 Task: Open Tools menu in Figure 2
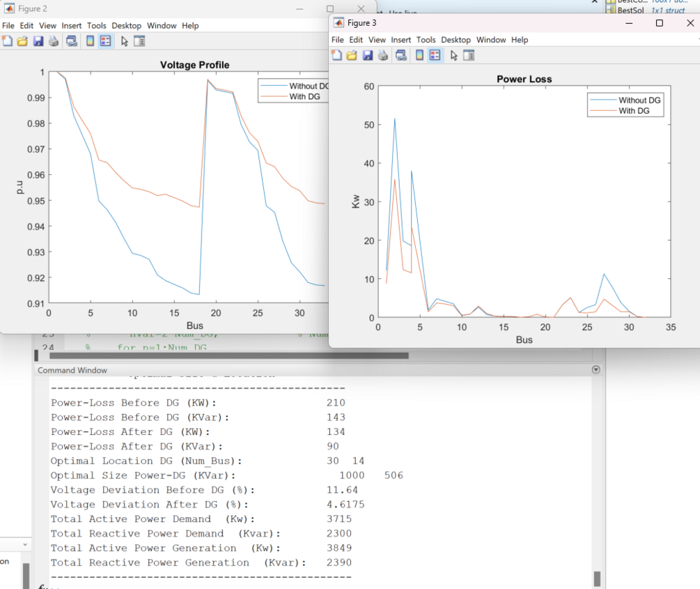pos(96,26)
